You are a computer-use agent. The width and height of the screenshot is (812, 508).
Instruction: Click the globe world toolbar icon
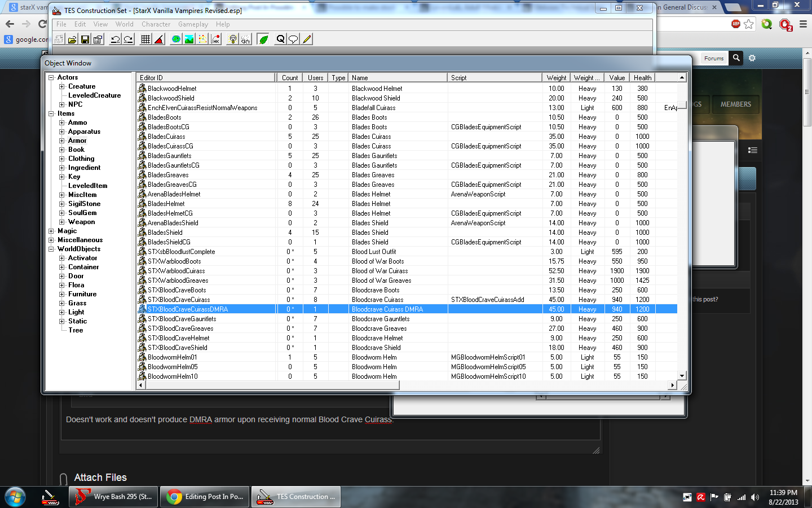pos(176,40)
